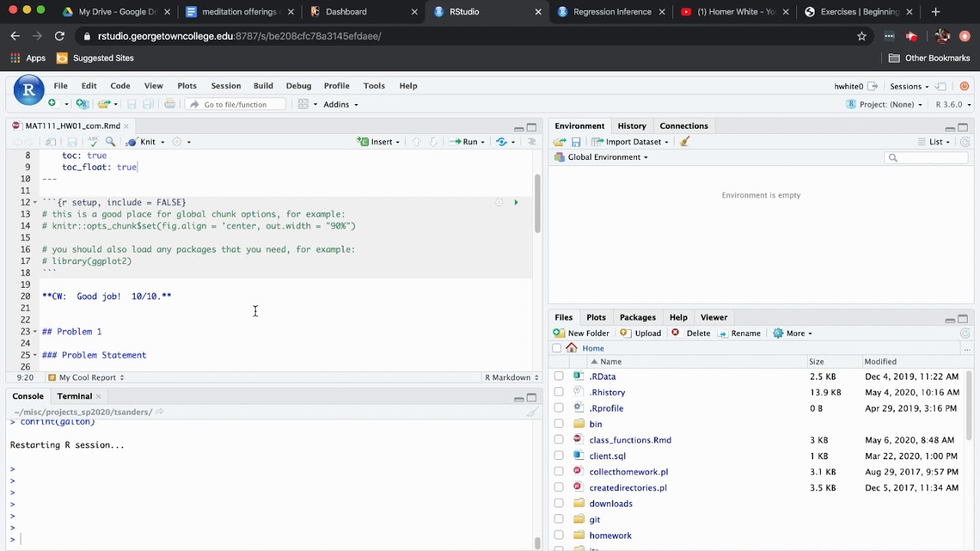The height and width of the screenshot is (551, 980).
Task: Click the open file folder icon
Action: 103,104
